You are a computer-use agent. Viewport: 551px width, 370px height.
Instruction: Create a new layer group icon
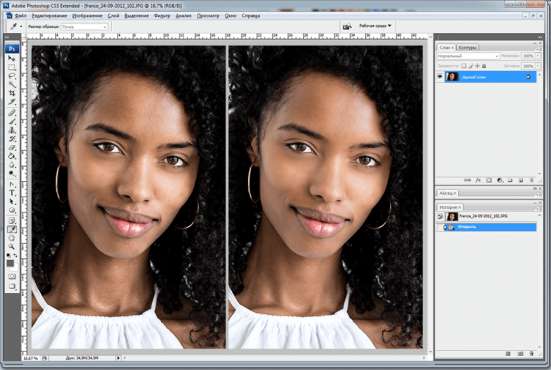point(510,180)
